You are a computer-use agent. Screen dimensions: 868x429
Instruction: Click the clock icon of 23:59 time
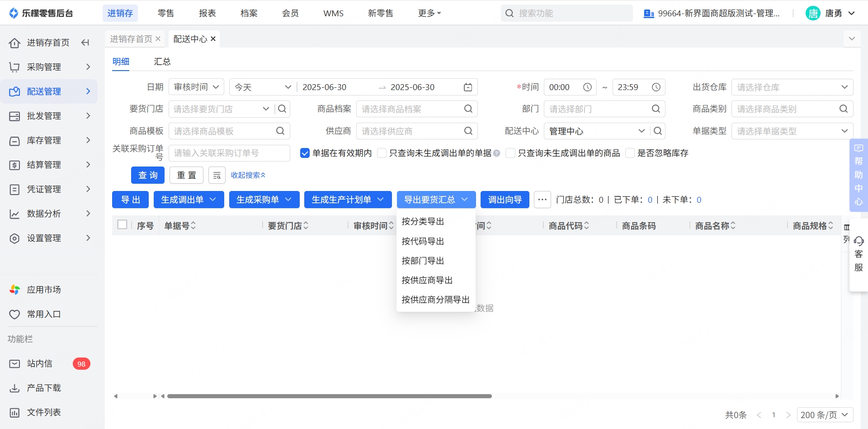(656, 87)
